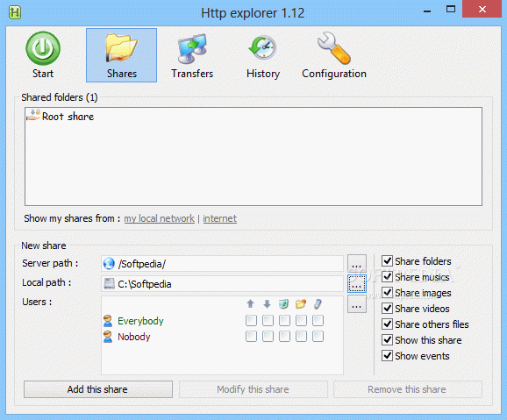
Task: Open Configuration wrench icon
Action: click(334, 48)
